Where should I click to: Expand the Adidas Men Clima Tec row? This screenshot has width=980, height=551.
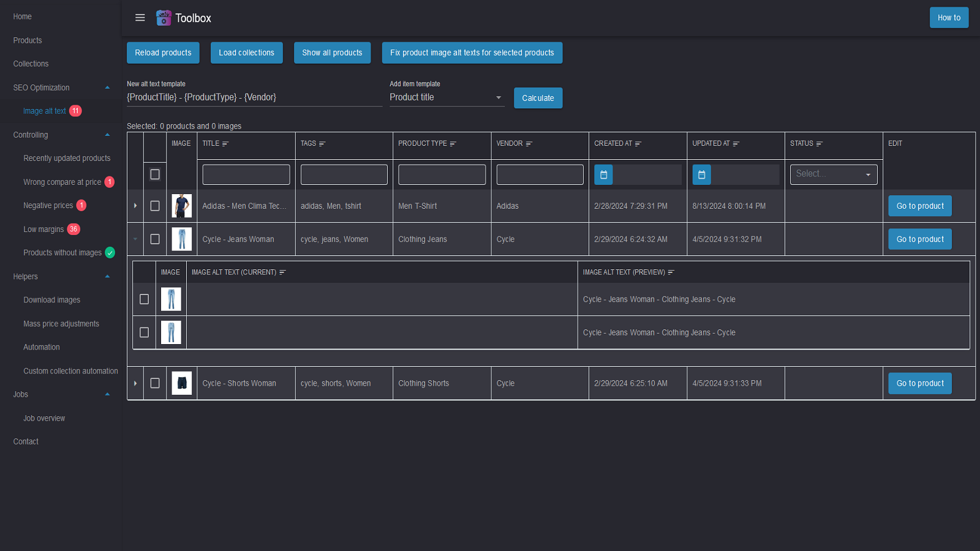click(x=135, y=206)
